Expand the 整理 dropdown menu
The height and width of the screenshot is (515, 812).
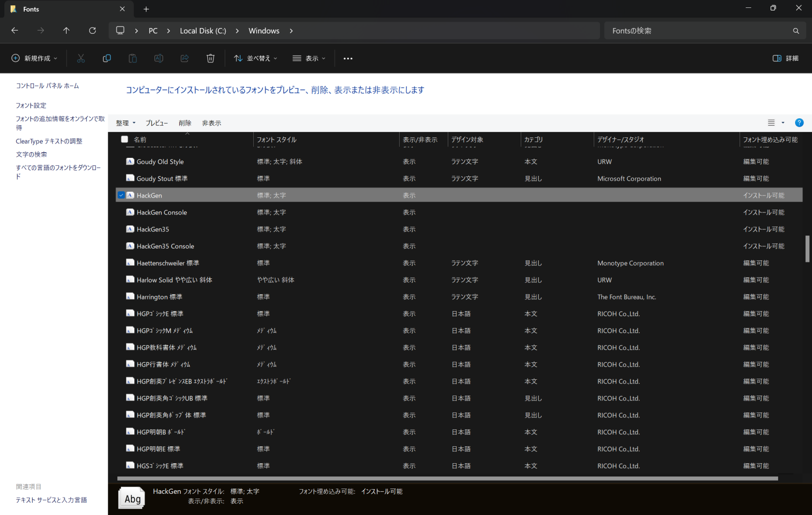coord(125,123)
